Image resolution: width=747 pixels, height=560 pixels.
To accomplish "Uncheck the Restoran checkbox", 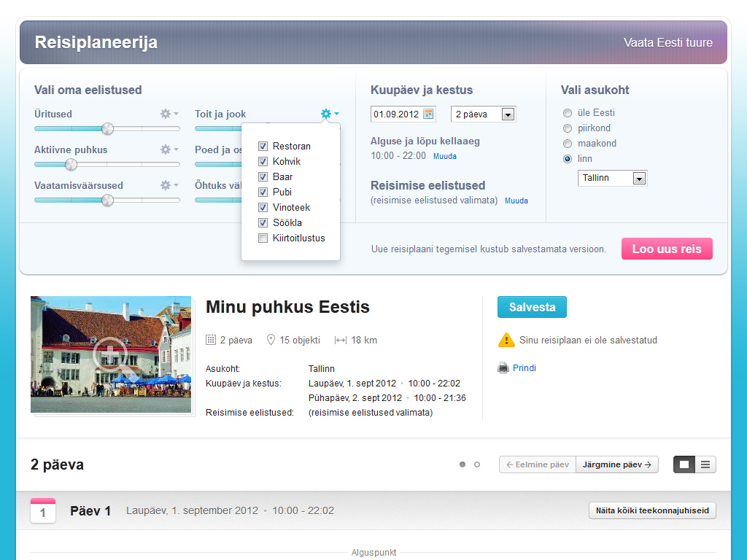I will tap(263, 147).
